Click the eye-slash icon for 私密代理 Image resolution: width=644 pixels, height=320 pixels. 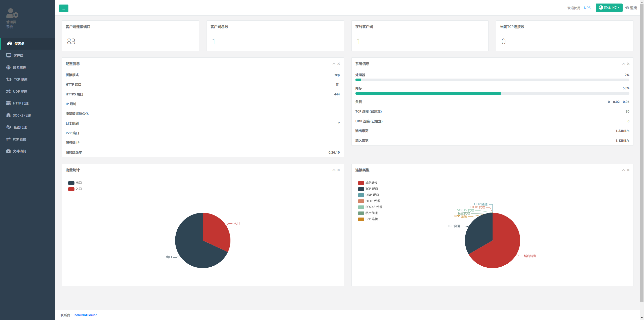tap(9, 127)
